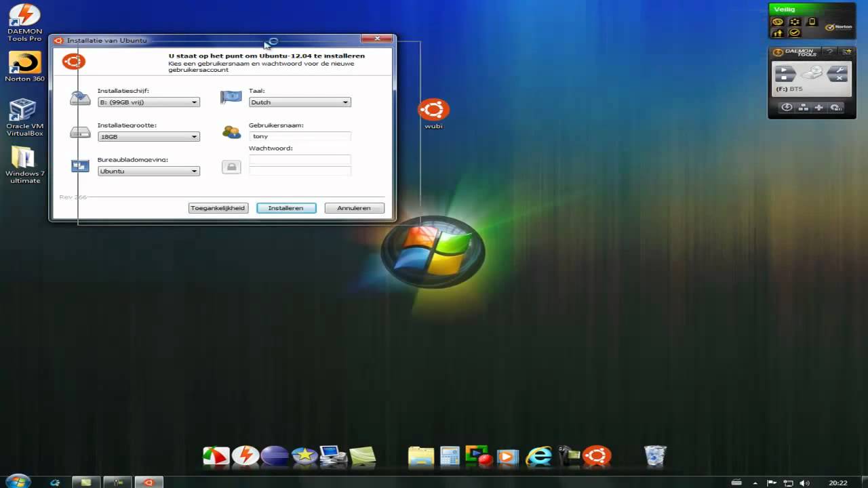
Task: Click DAEMON Tools gadget X remove icon
Action: point(839,78)
